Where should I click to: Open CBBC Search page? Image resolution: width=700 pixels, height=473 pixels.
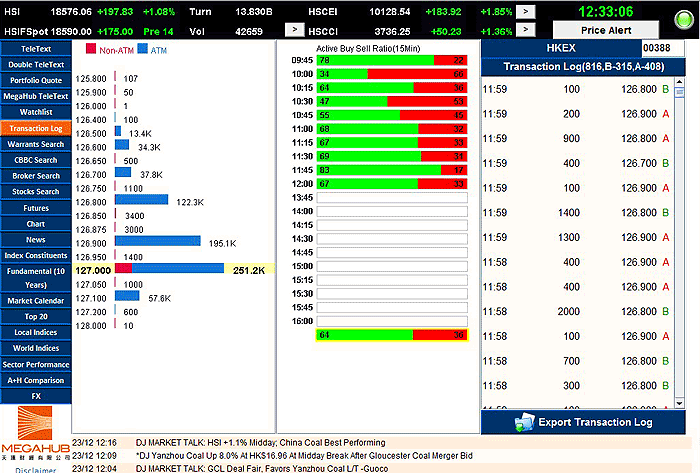tap(36, 160)
